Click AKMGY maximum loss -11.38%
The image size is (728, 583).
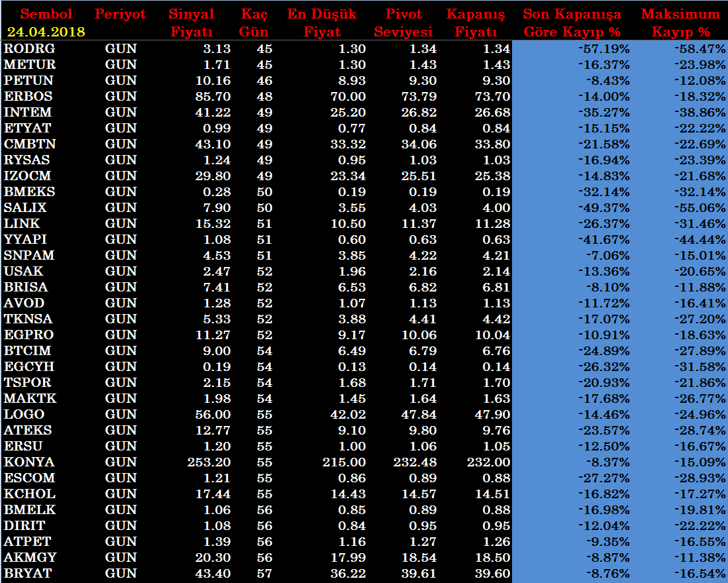click(x=700, y=558)
